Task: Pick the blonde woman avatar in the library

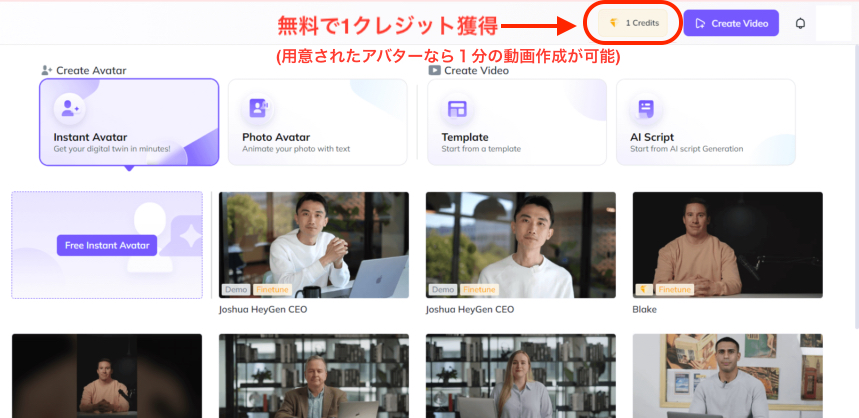Action: (x=520, y=376)
